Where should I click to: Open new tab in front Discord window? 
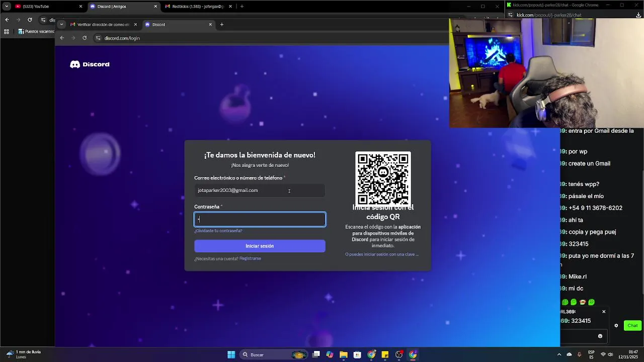click(x=222, y=25)
